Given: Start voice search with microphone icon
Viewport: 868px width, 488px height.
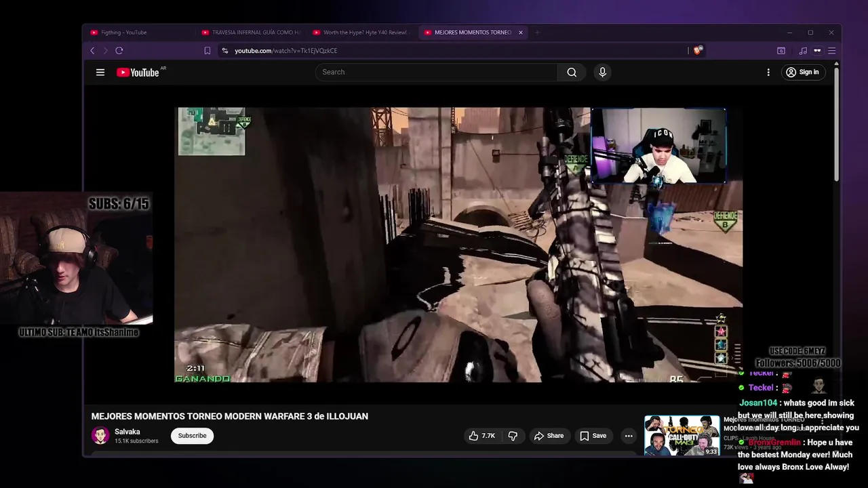Looking at the screenshot, I should click(602, 73).
